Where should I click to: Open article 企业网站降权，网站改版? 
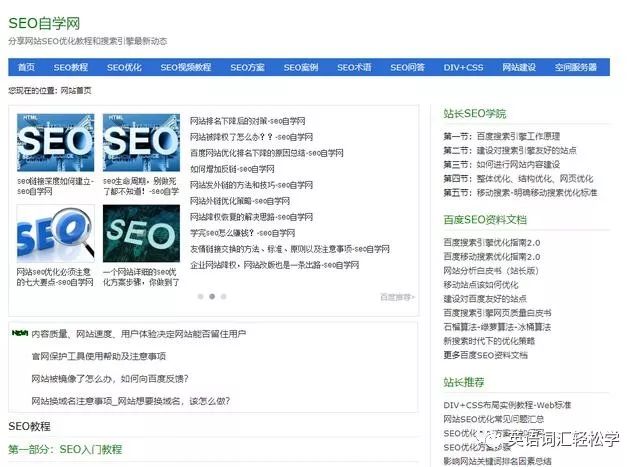(274, 265)
